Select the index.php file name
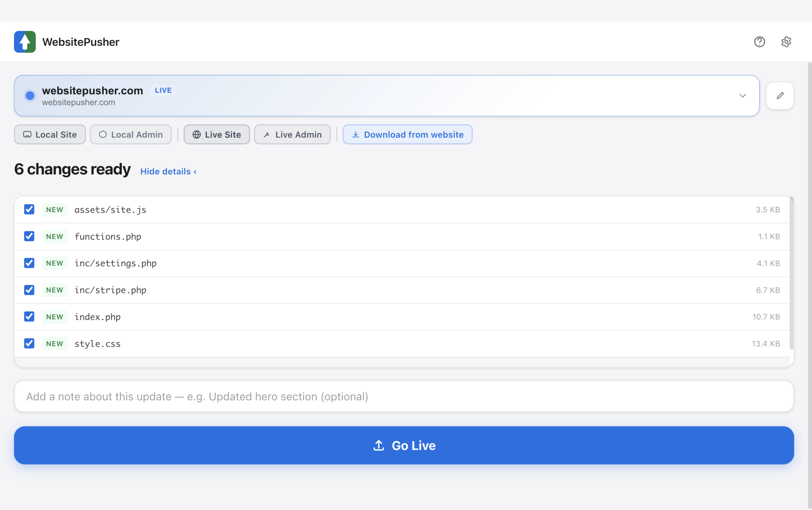The image size is (812, 510). point(97,317)
